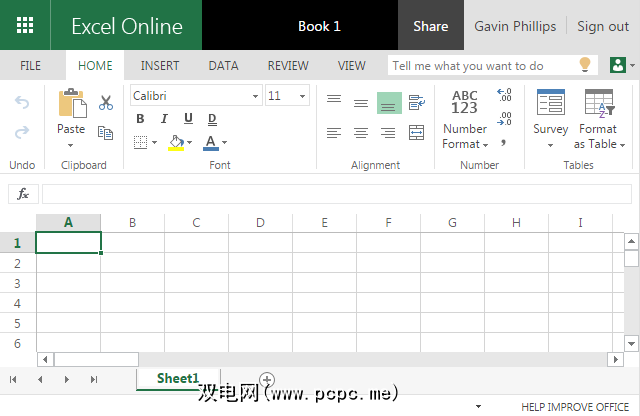640x416 pixels.
Task: Toggle the highlighted bottom align button
Action: 389,103
